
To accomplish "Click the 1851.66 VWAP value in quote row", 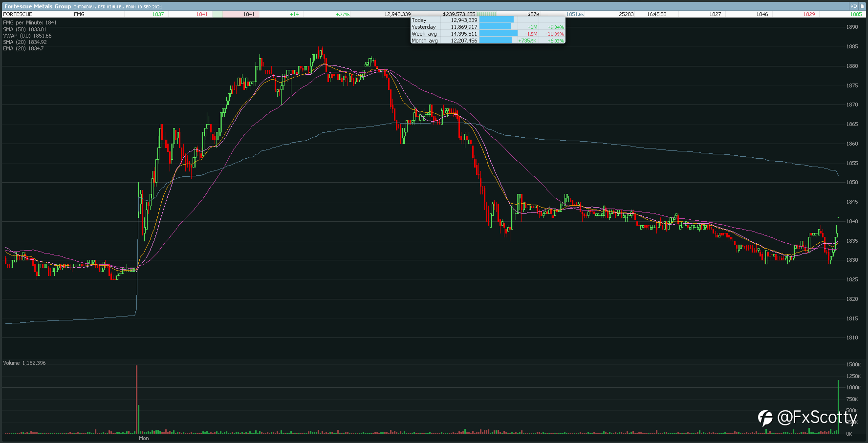I will pyautogui.click(x=575, y=14).
